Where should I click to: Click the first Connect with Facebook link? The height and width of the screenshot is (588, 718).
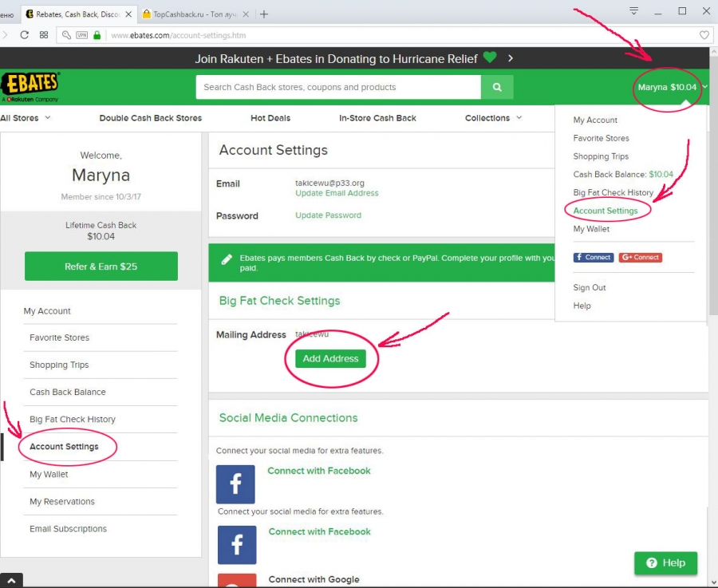(x=318, y=471)
